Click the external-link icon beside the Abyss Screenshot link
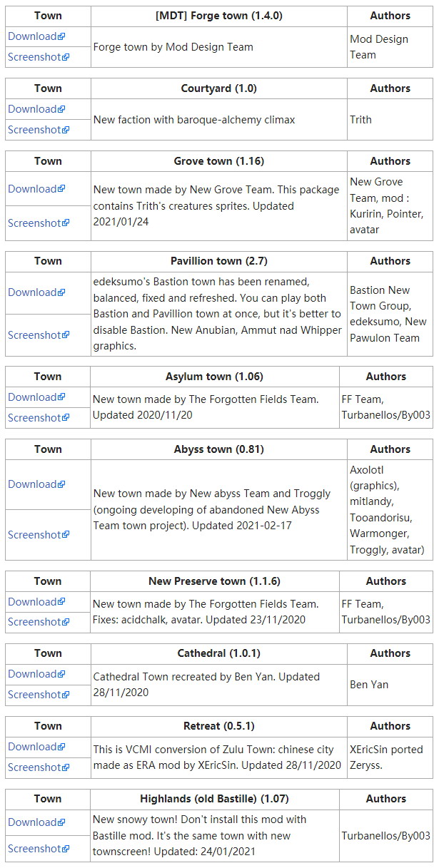439x868 pixels. tap(66, 535)
